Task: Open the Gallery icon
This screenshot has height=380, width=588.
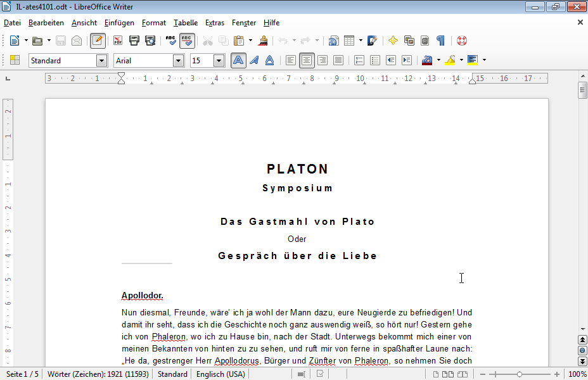Action: [409, 41]
